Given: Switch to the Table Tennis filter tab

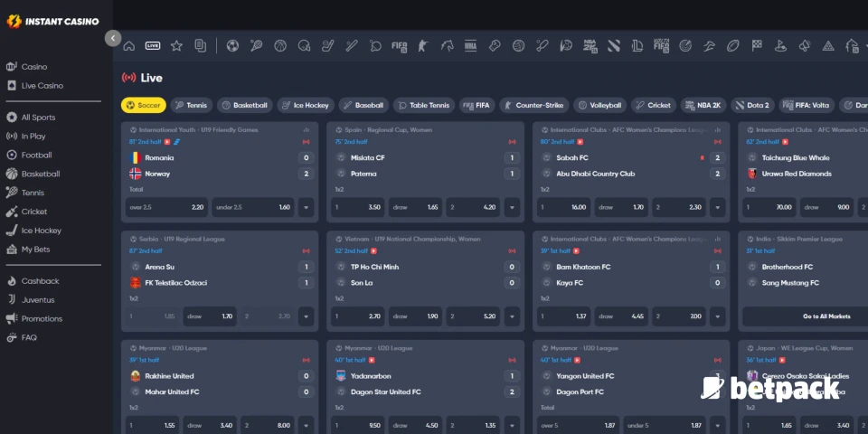Looking at the screenshot, I should click(424, 105).
